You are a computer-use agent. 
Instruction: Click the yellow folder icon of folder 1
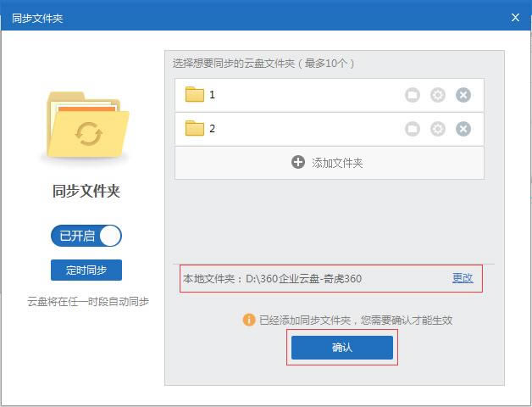[195, 95]
